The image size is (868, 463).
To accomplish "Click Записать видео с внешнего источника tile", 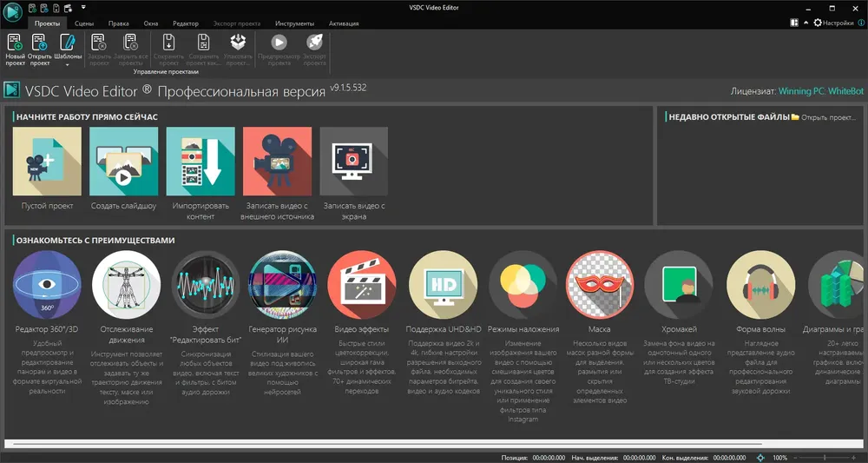I will tap(278, 162).
